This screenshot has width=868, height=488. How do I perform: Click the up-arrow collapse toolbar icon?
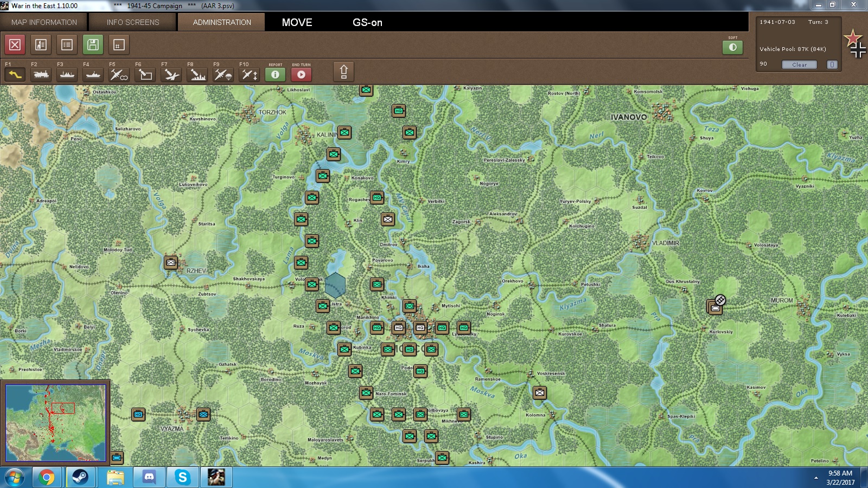tap(343, 72)
